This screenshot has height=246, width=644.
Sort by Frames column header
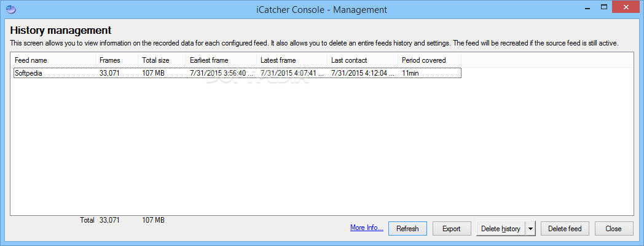pyautogui.click(x=117, y=60)
